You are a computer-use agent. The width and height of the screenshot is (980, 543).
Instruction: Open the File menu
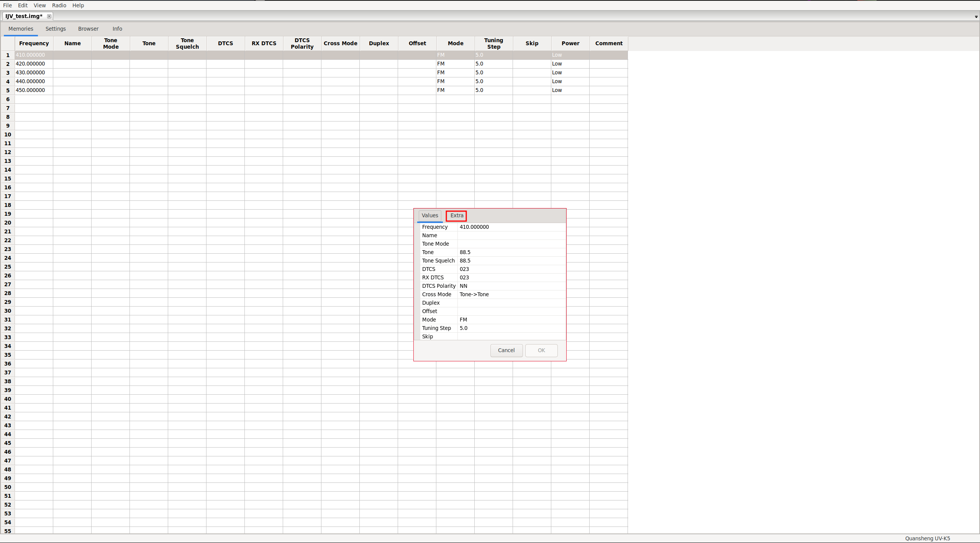coord(7,5)
